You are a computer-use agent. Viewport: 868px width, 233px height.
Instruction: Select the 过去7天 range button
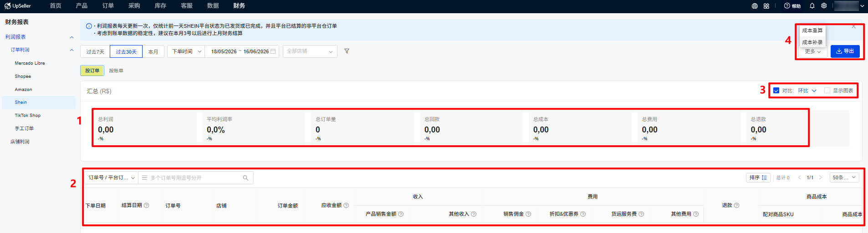click(95, 52)
